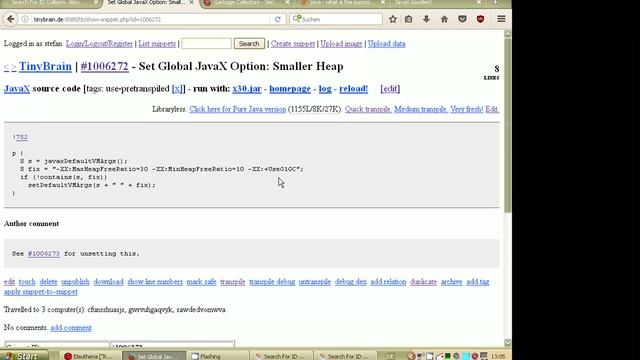
Task: Open site information icon in address bar
Action: [x=25, y=19]
